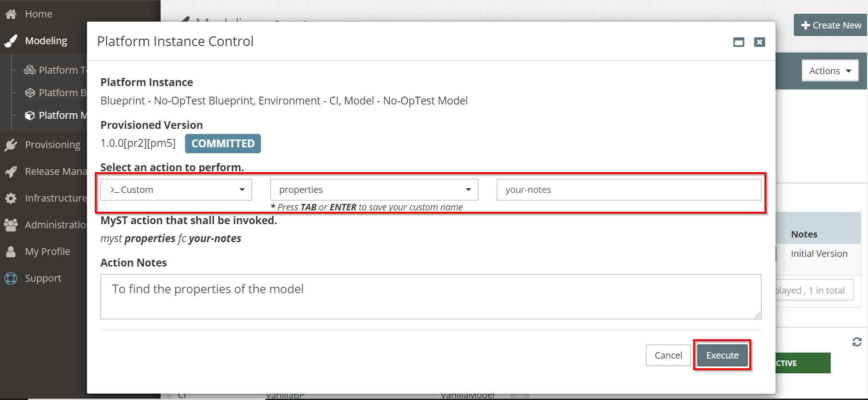Cancel the instance control dialog
This screenshot has height=400, width=868.
668,355
